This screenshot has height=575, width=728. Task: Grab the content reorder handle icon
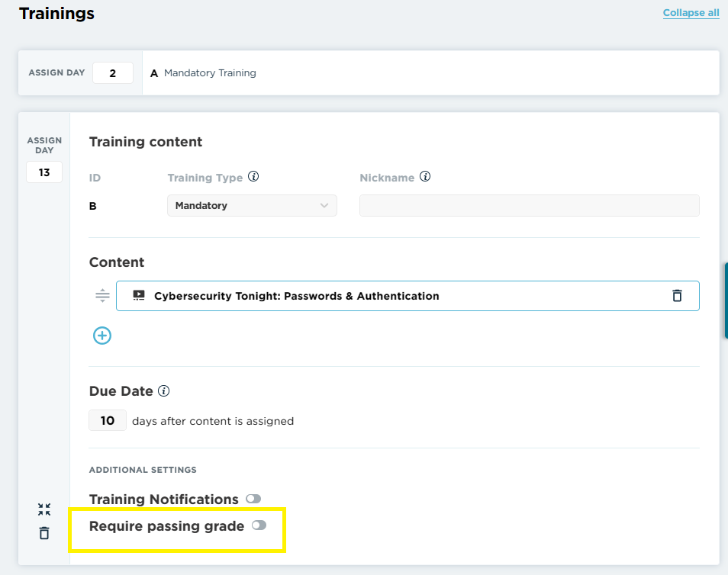[102, 295]
